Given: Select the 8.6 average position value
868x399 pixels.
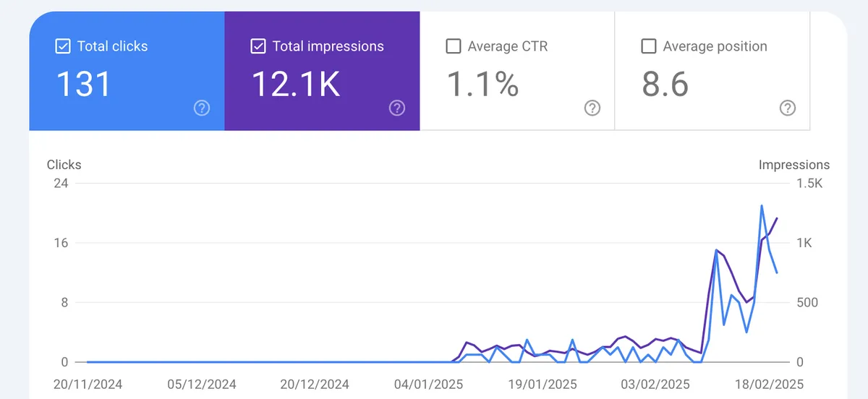Looking at the screenshot, I should (665, 84).
